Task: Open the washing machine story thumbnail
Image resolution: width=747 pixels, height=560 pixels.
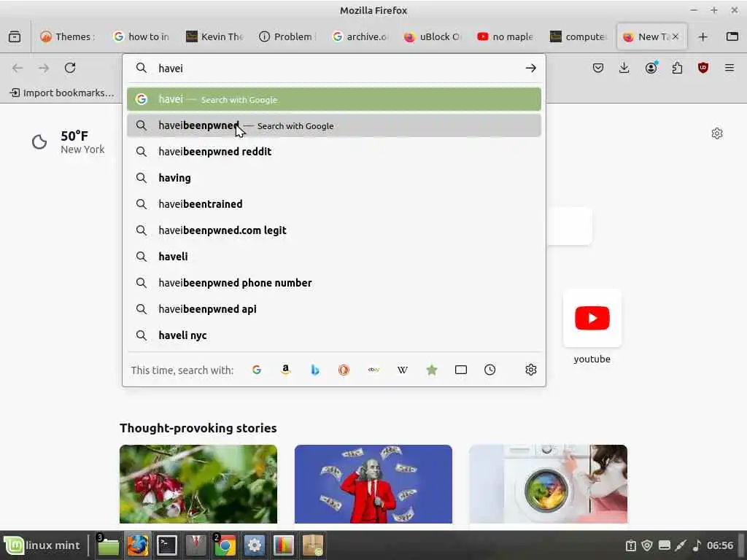Action: pyautogui.click(x=549, y=484)
